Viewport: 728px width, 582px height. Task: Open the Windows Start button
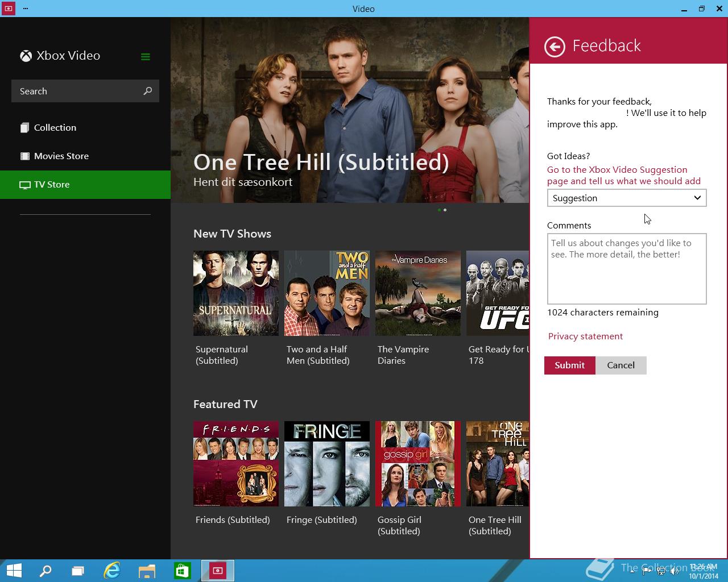click(x=14, y=571)
